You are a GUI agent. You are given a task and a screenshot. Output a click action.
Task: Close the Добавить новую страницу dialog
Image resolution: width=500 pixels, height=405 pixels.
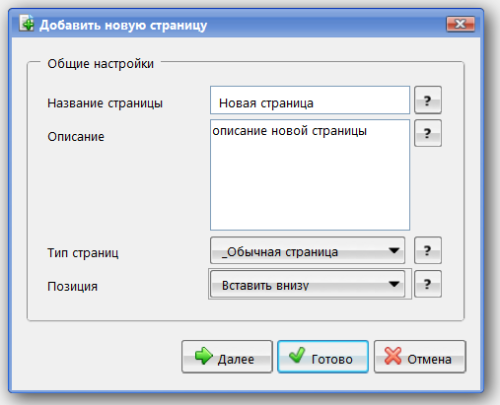pyautogui.click(x=461, y=24)
